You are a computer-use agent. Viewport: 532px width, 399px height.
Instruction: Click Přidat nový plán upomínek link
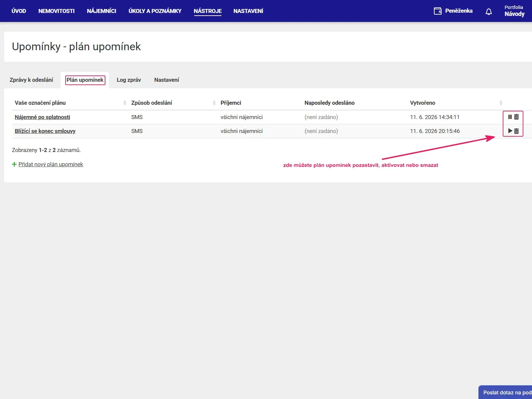click(51, 164)
